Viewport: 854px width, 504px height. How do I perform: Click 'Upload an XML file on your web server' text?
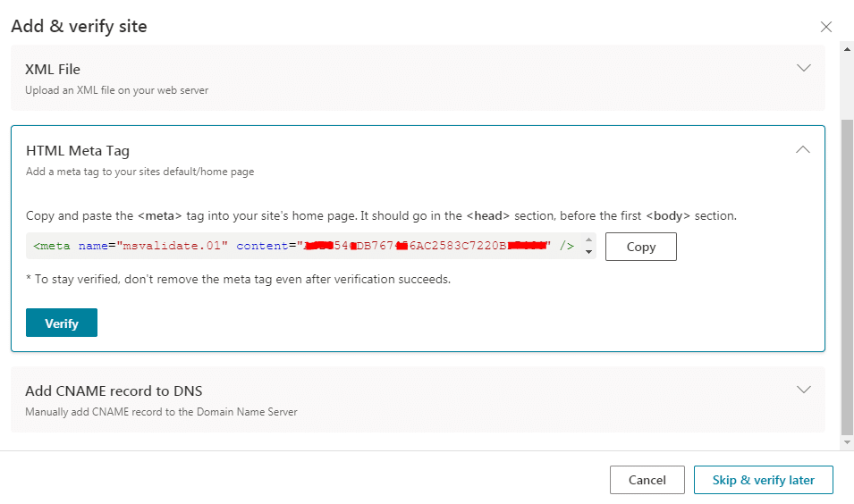pos(116,90)
